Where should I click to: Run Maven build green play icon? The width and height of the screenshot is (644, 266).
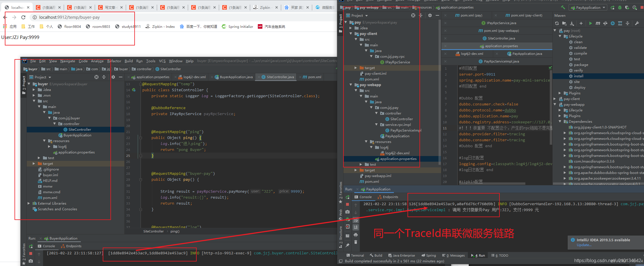point(590,23)
